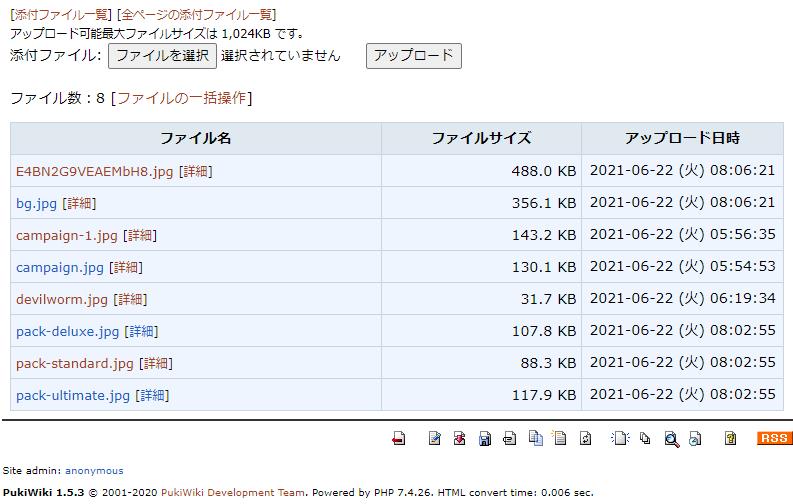Screen dimensions: 793x504
Task: Open search with the magnifying glass icon
Action: click(x=672, y=438)
